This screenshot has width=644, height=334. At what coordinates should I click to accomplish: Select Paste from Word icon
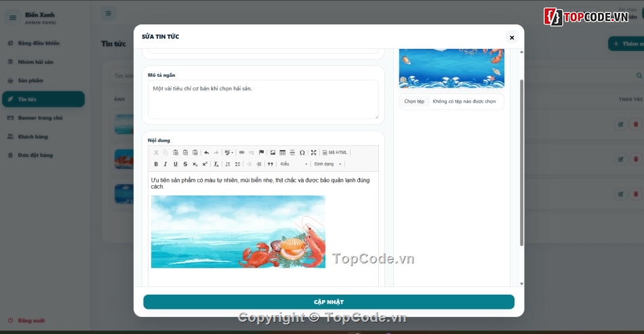click(195, 153)
